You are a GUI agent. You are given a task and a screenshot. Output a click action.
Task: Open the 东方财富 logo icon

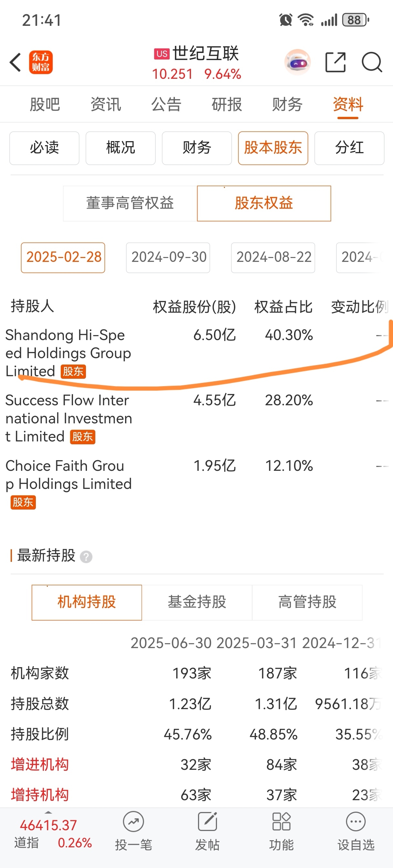(41, 62)
